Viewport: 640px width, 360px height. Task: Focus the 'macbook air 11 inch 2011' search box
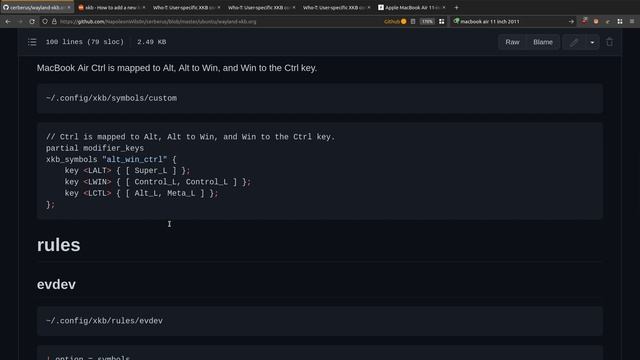(512, 21)
